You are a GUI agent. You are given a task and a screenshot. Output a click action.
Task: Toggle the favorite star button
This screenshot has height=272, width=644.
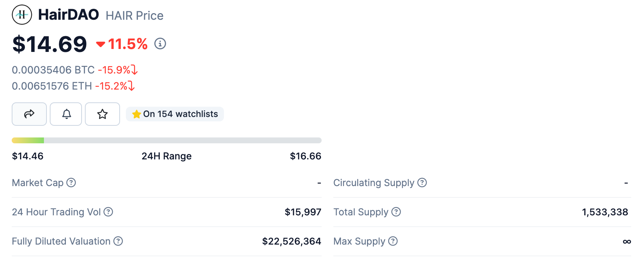pyautogui.click(x=102, y=114)
